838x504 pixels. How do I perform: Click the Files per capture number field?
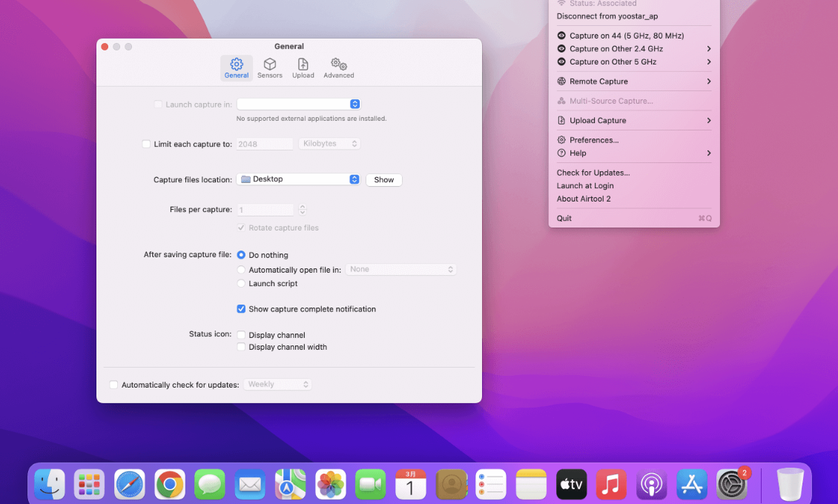pyautogui.click(x=265, y=210)
